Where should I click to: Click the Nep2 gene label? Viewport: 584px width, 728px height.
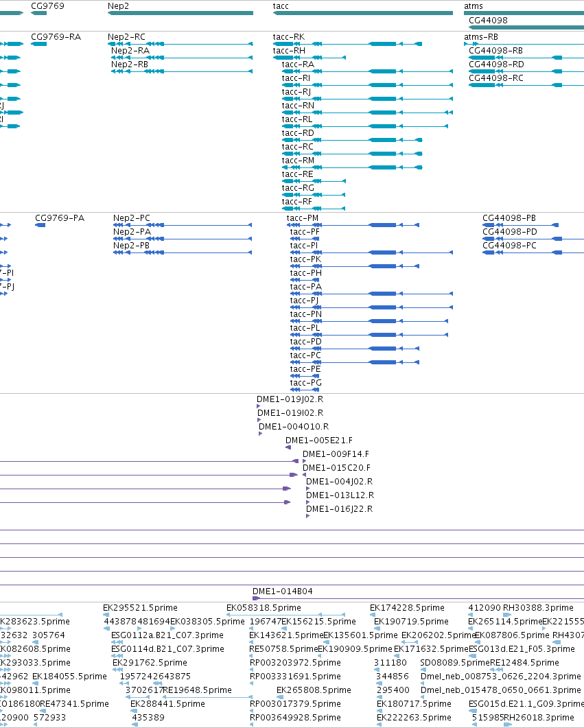(118, 6)
